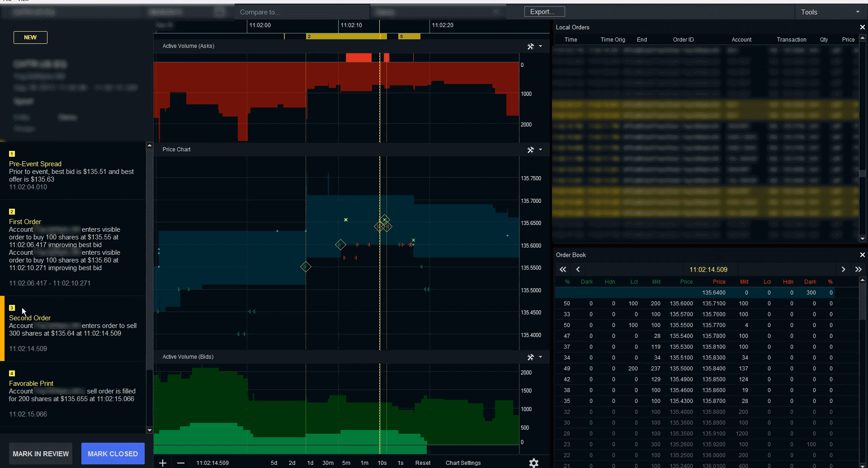
Task: Set chart range to 1m
Action: (x=364, y=463)
